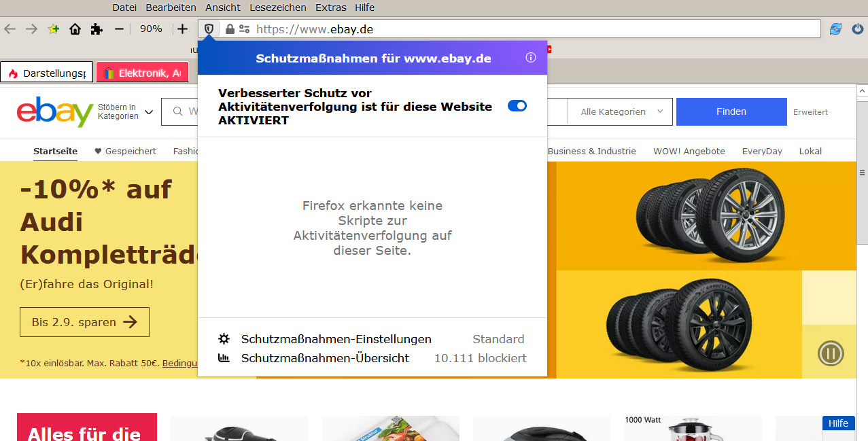This screenshot has width=868, height=441.
Task: Open the Gespeichert nav link
Action: pos(125,151)
